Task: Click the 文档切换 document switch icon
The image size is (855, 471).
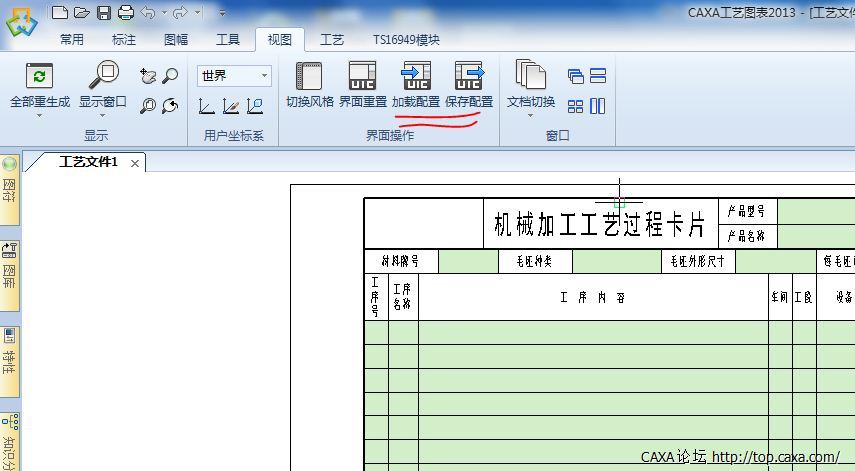Action: pyautogui.click(x=530, y=76)
